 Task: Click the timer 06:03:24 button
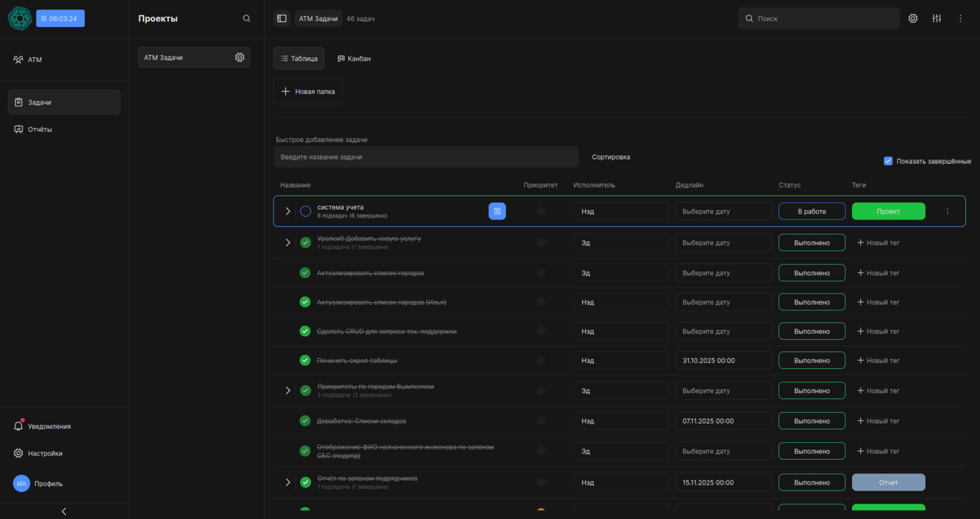[x=60, y=18]
